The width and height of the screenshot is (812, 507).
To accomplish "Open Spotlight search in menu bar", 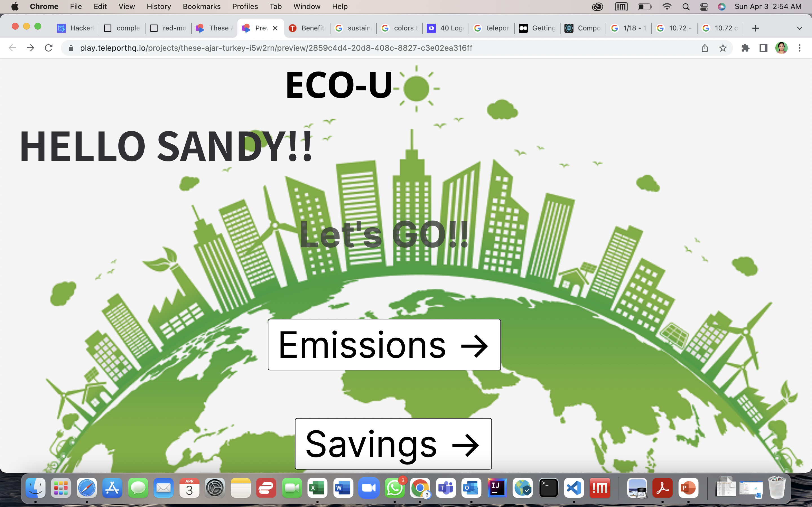I will tap(686, 6).
